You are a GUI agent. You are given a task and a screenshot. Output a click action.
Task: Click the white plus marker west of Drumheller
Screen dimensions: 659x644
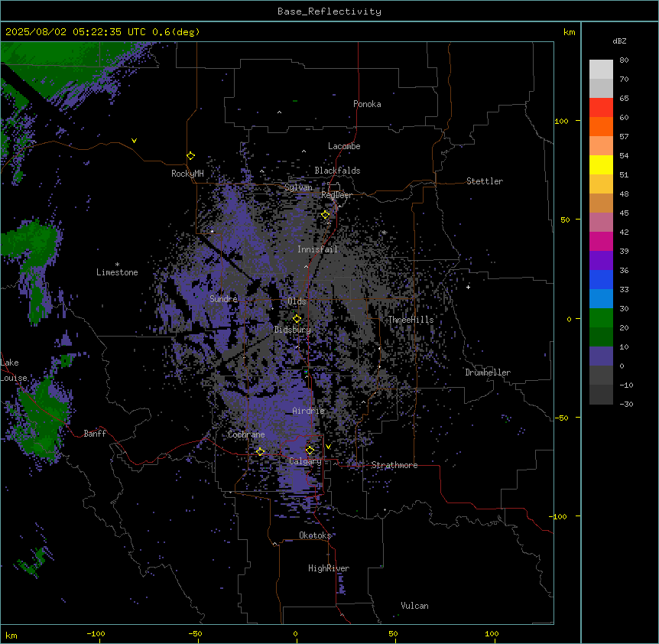click(x=468, y=287)
